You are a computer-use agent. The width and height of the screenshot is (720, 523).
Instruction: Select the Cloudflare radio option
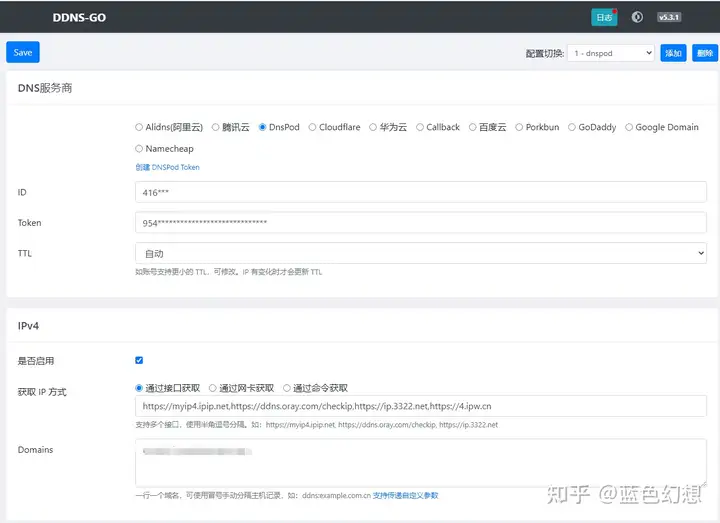[x=312, y=127]
